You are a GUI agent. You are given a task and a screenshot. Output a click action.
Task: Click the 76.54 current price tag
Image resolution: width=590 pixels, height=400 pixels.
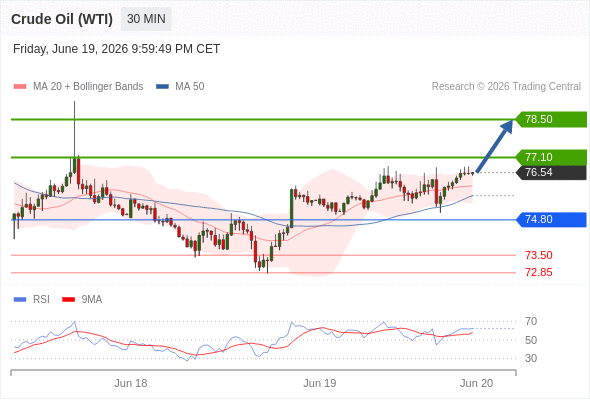point(551,172)
